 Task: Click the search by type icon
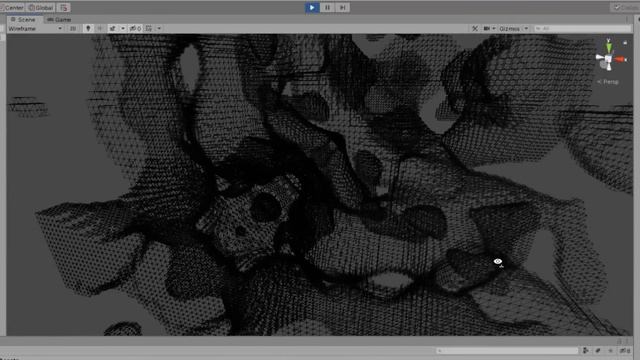coord(586,351)
